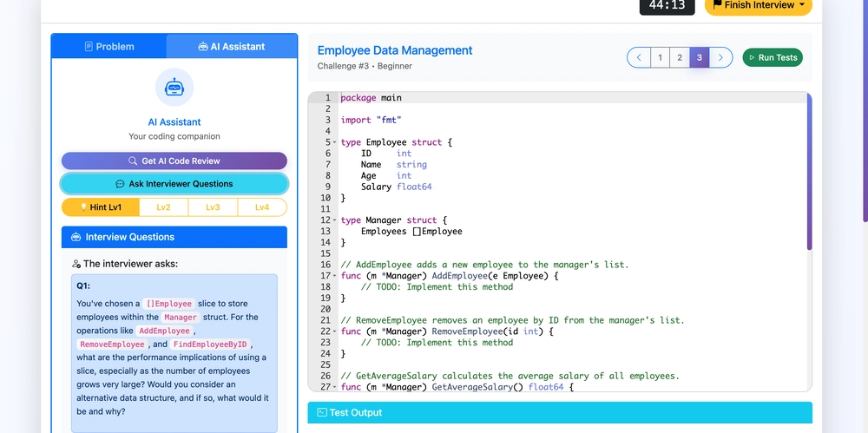This screenshot has height=433, width=868.
Task: Click the robot icon in Interview Questions header
Action: pos(76,237)
